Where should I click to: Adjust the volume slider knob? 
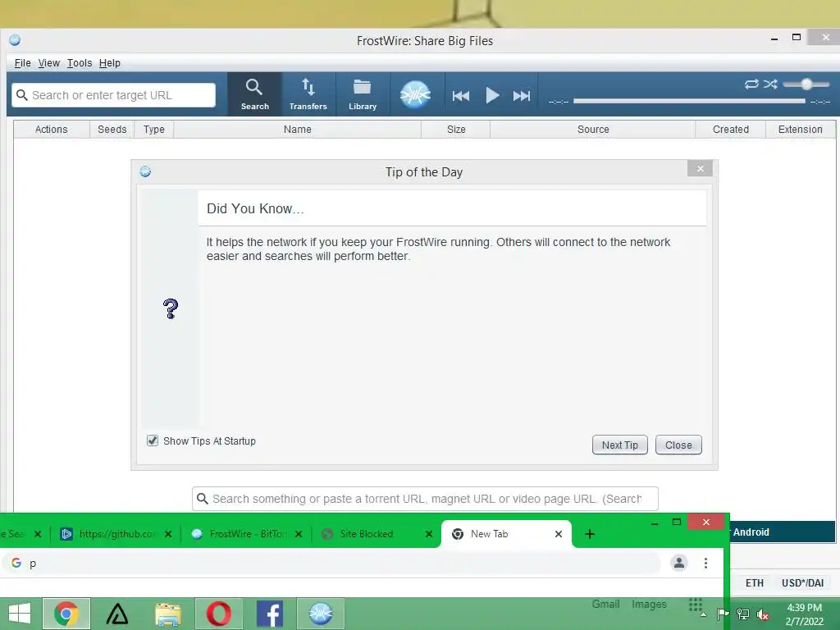(806, 84)
